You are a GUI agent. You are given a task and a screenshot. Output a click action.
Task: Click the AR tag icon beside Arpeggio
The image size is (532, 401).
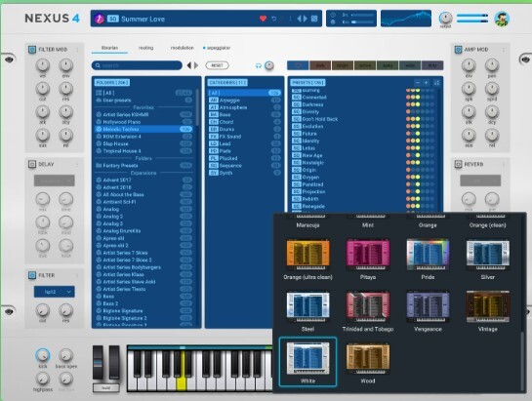pos(213,100)
